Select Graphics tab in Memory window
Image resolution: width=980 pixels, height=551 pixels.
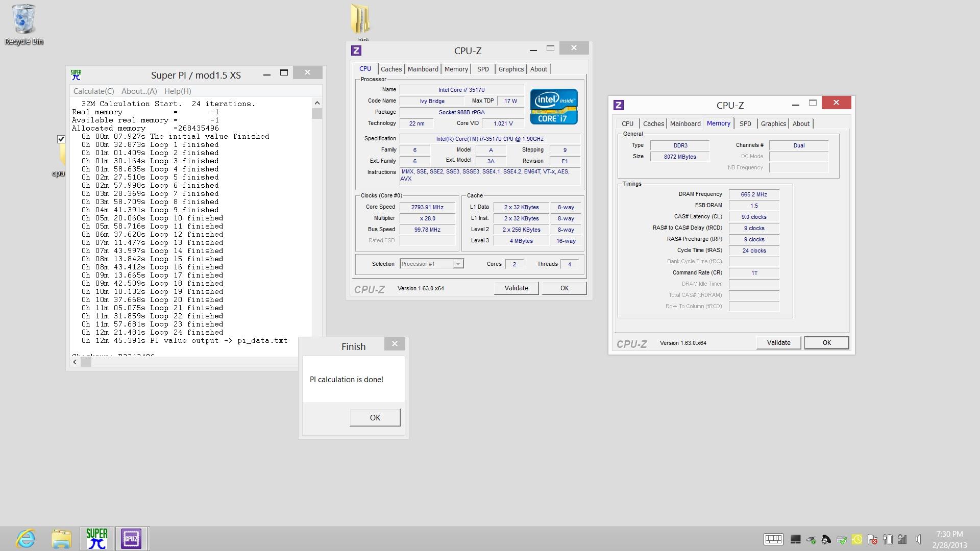click(x=773, y=123)
